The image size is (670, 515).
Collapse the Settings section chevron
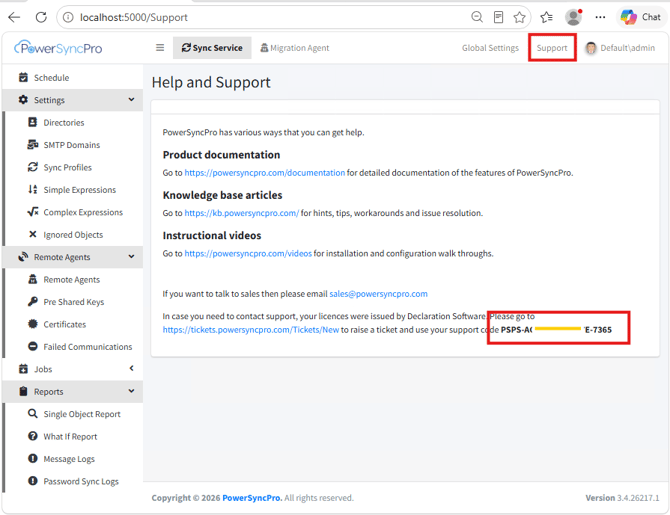(131, 100)
